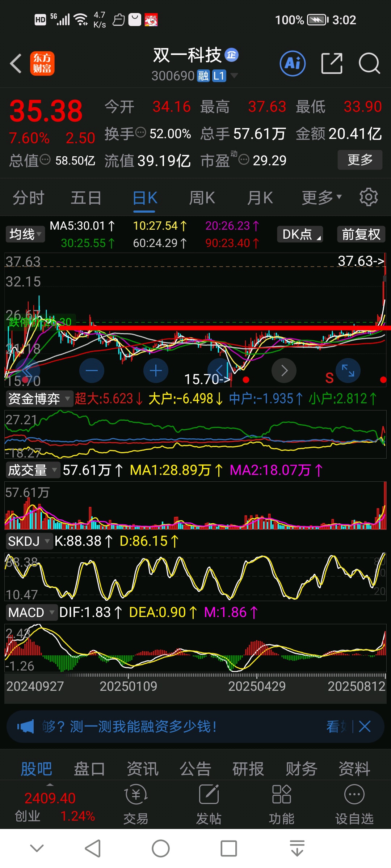Open the Ai assistant icon
Viewport: 391px width, 868px height.
click(x=293, y=63)
